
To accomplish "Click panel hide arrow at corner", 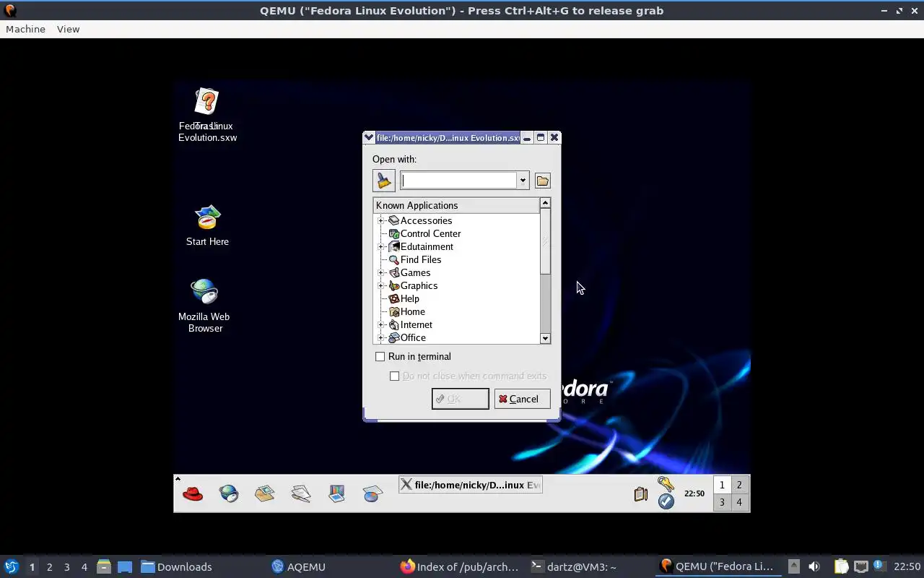I will [178, 478].
